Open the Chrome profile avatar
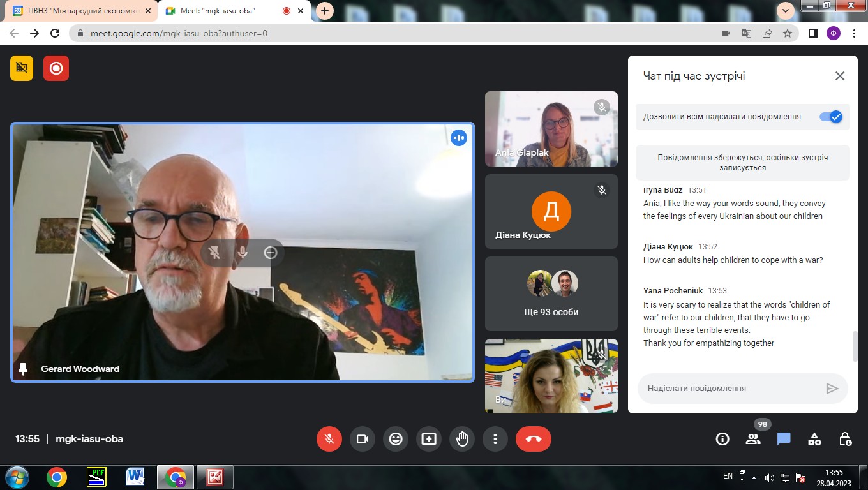 (834, 33)
